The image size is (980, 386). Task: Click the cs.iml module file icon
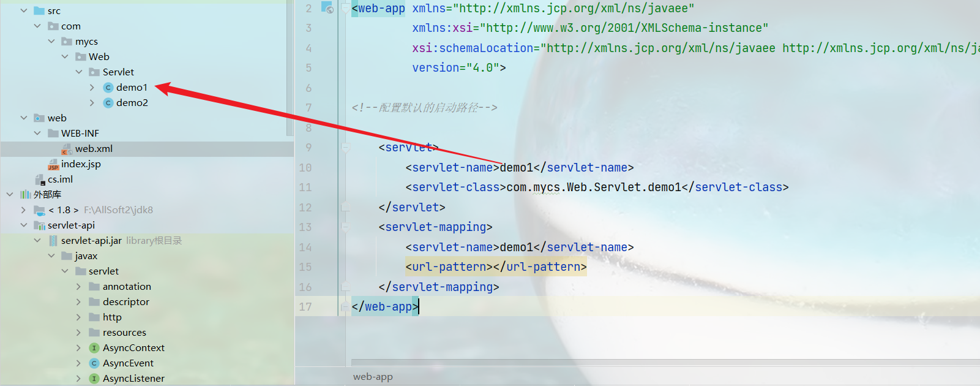pos(40,180)
